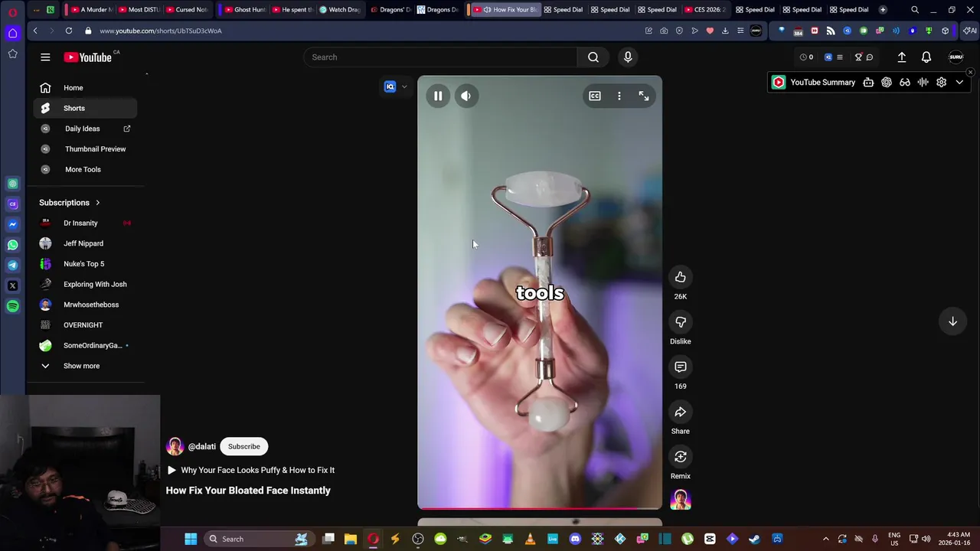Open browser downloads icon
980x551 pixels.
(725, 31)
